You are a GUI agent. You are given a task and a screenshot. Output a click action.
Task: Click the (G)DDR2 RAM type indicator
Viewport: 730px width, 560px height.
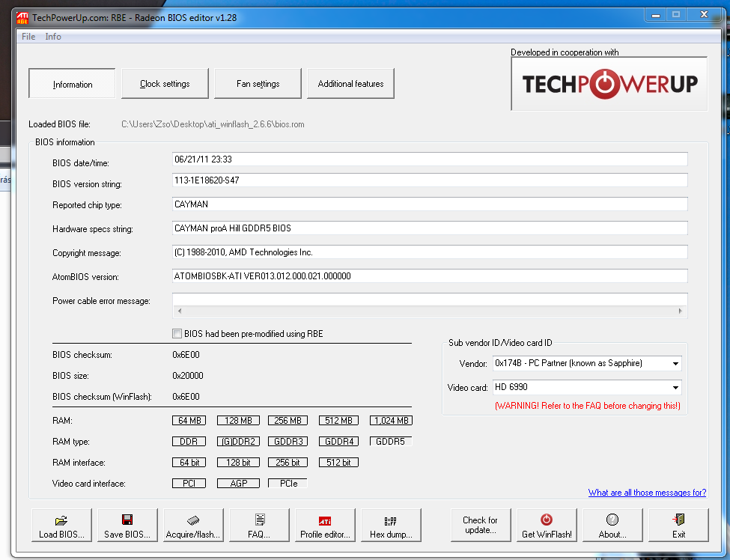tap(238, 441)
